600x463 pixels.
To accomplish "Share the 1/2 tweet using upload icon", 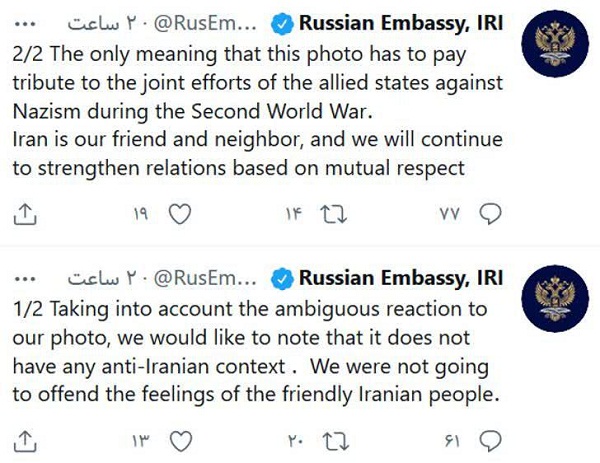I will click(25, 442).
